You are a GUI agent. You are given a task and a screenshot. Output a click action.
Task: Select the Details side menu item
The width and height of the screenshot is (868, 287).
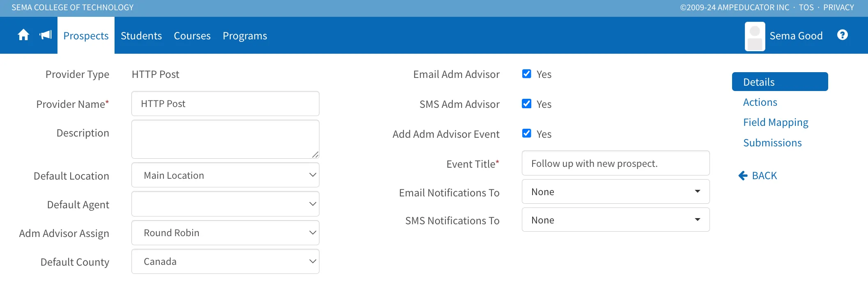(x=780, y=82)
